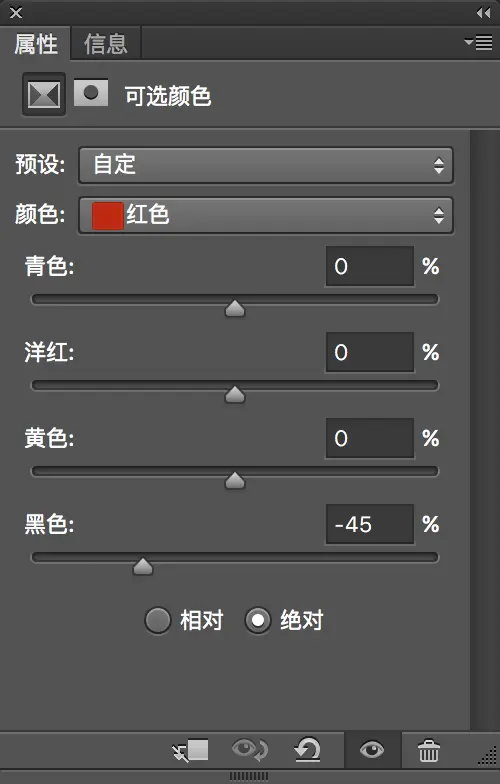This screenshot has height=784, width=500.
Task: Select the layer mask icon
Action: point(91,93)
